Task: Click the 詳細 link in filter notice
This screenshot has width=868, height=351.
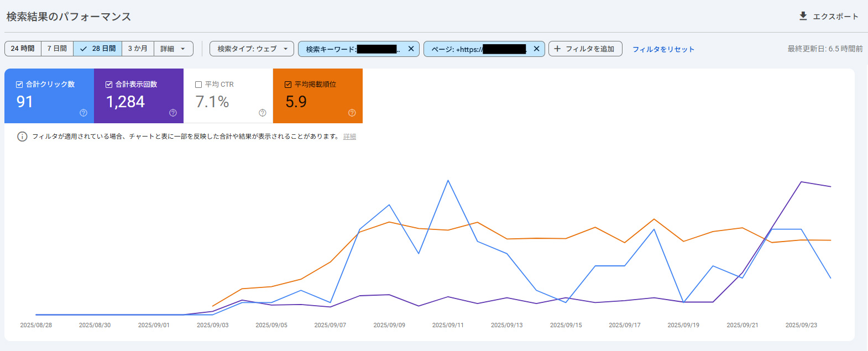Action: tap(349, 137)
